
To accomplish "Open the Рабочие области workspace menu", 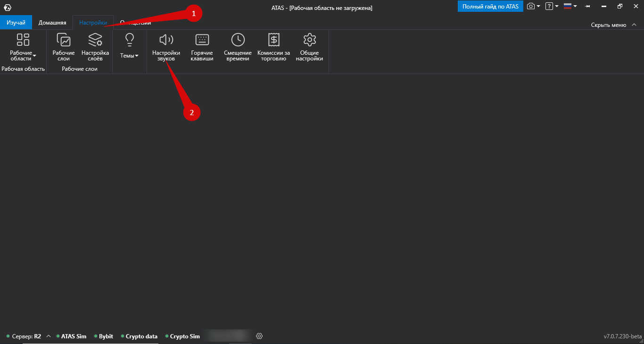I will 23,47.
